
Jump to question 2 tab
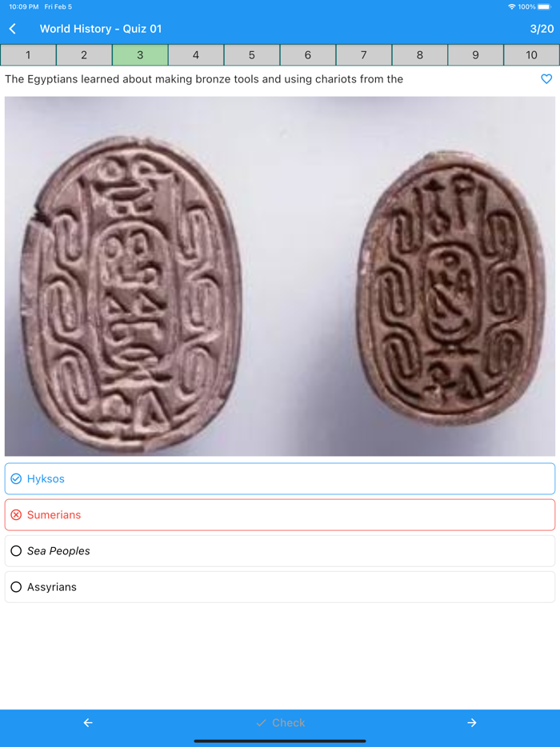pyautogui.click(x=84, y=55)
